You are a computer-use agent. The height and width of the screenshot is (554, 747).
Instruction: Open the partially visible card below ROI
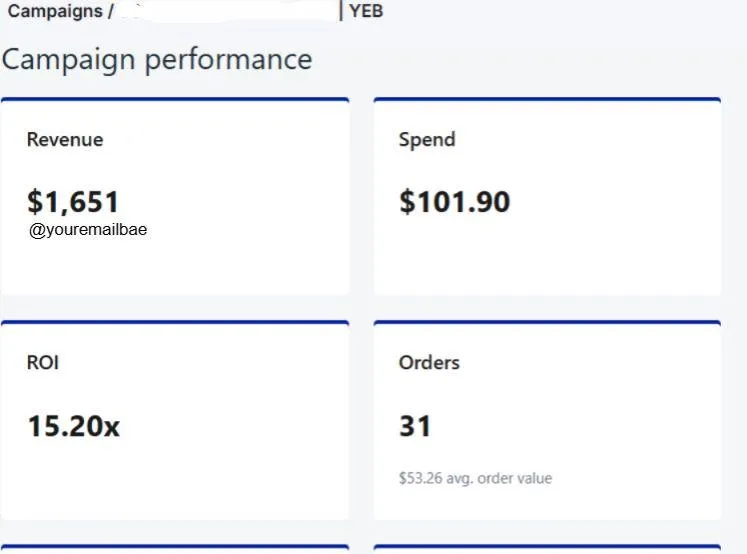175,549
